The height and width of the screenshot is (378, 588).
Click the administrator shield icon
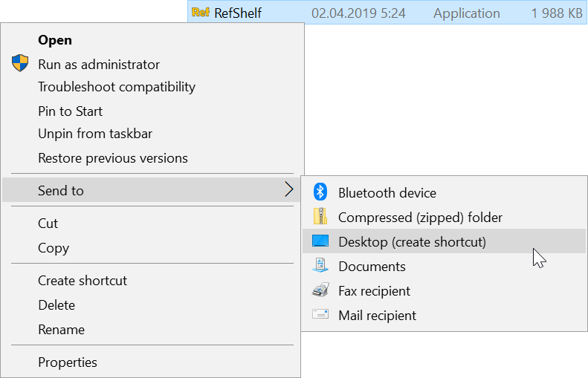point(20,64)
